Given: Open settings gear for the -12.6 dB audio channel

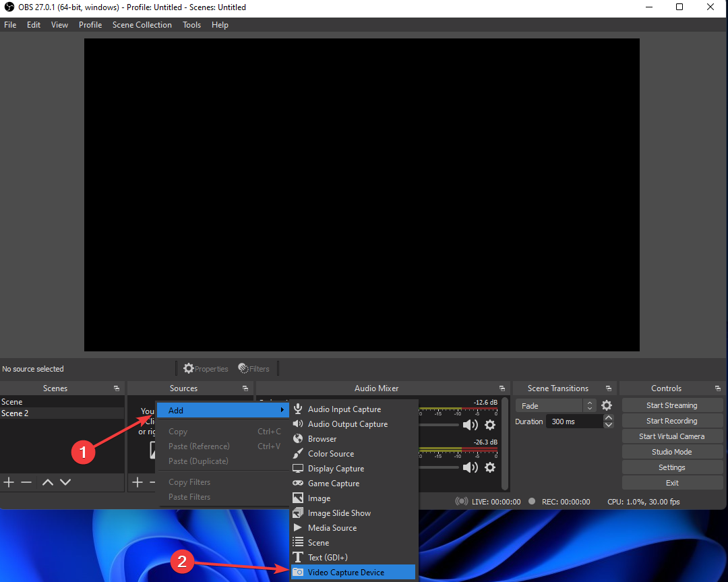Looking at the screenshot, I should click(x=490, y=425).
